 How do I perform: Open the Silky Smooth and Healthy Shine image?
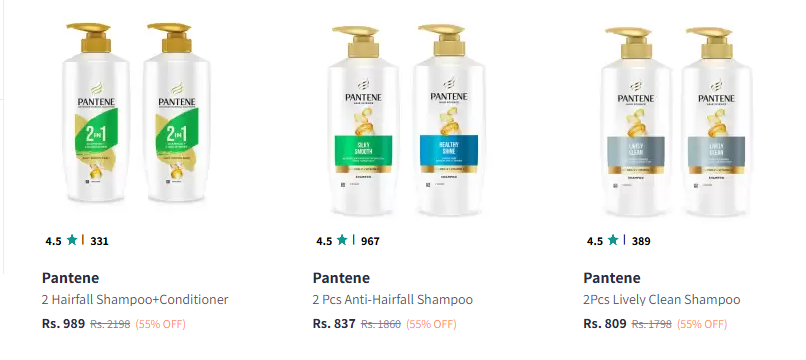(407, 120)
